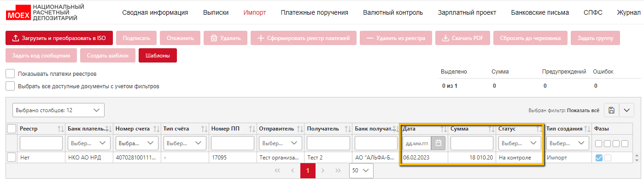Select the row checkbox for payment 17095

[x=12, y=158]
